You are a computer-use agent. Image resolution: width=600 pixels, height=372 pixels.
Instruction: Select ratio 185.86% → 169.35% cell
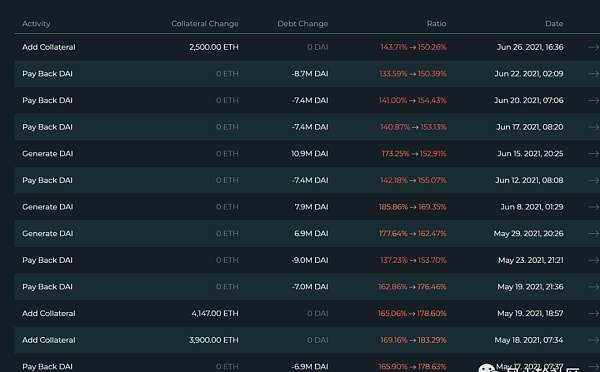point(412,207)
